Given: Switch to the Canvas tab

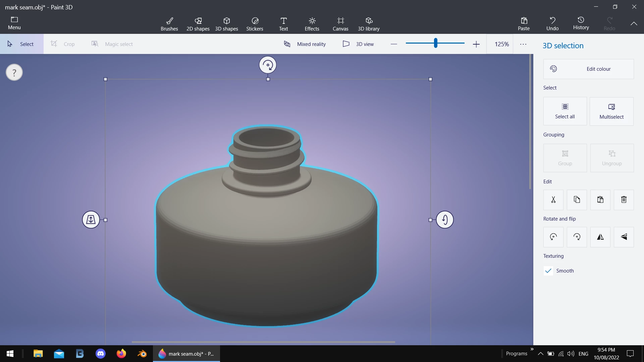Looking at the screenshot, I should [340, 24].
